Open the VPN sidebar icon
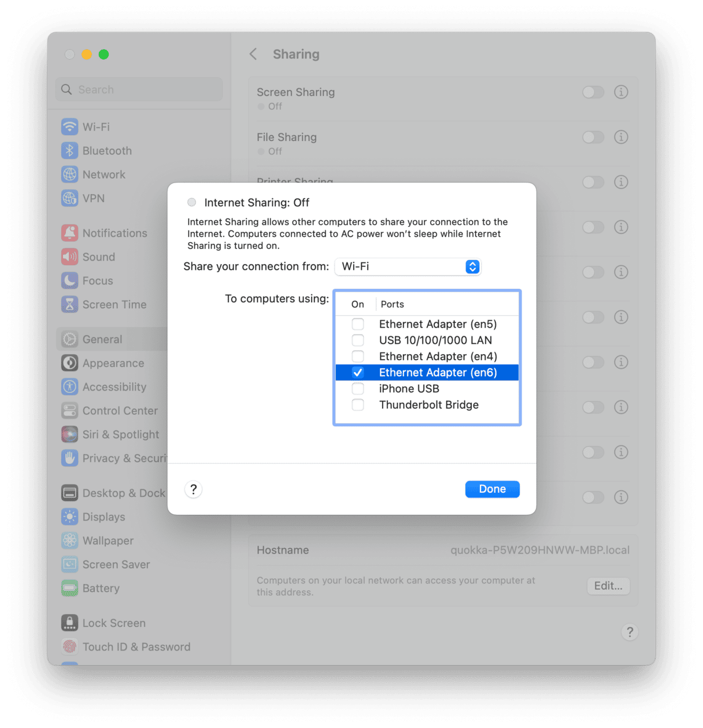The image size is (703, 728). 69,198
